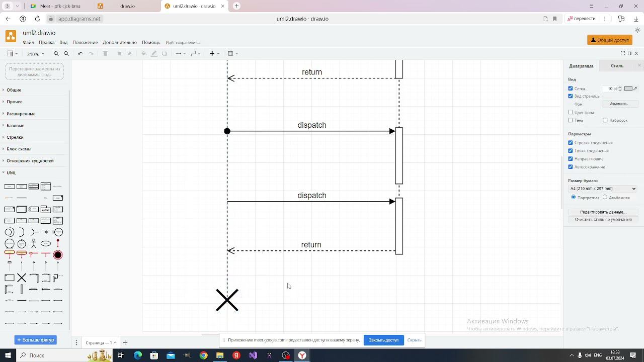Click the Больше фигур button

(36, 340)
